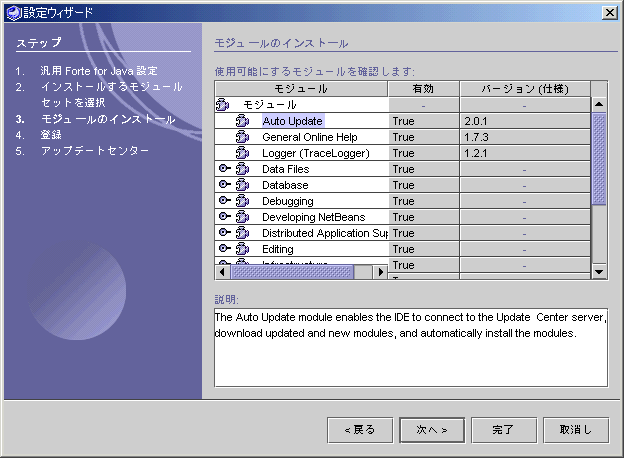This screenshot has width=624, height=458.
Task: Expand the Developing NetBeans tree node
Action: pos(224,217)
